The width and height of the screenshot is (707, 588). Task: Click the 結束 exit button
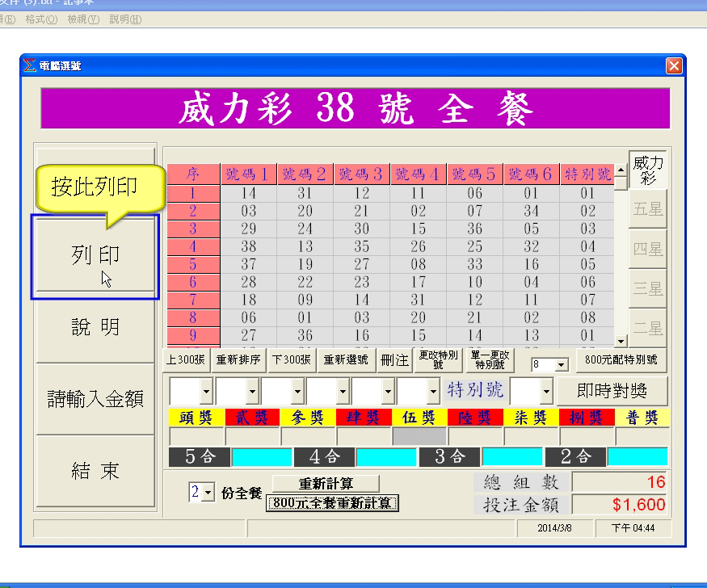pos(95,472)
